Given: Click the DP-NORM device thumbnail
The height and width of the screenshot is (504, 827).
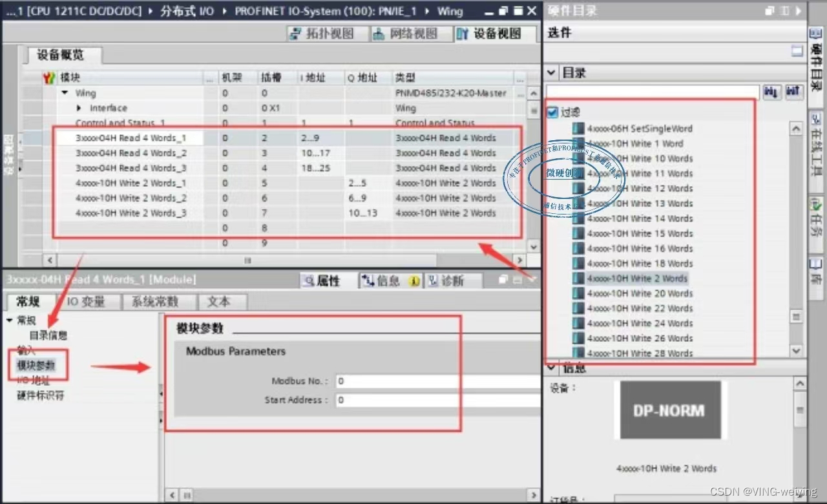Looking at the screenshot, I should (670, 410).
